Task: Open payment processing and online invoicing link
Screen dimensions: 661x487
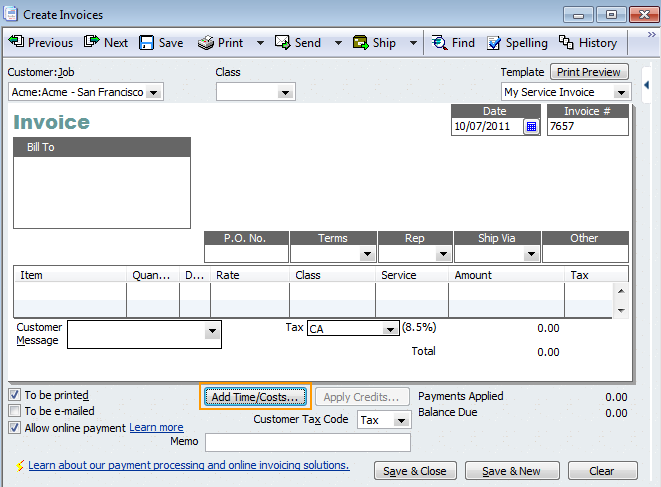Action: coord(189,465)
